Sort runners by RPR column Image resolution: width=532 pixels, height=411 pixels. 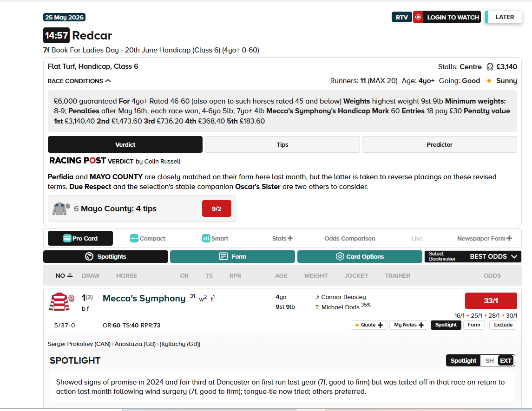pyautogui.click(x=235, y=276)
